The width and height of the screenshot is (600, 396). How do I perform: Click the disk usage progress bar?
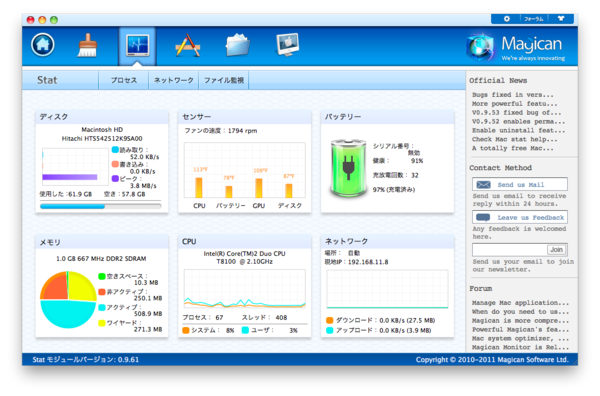click(x=101, y=206)
